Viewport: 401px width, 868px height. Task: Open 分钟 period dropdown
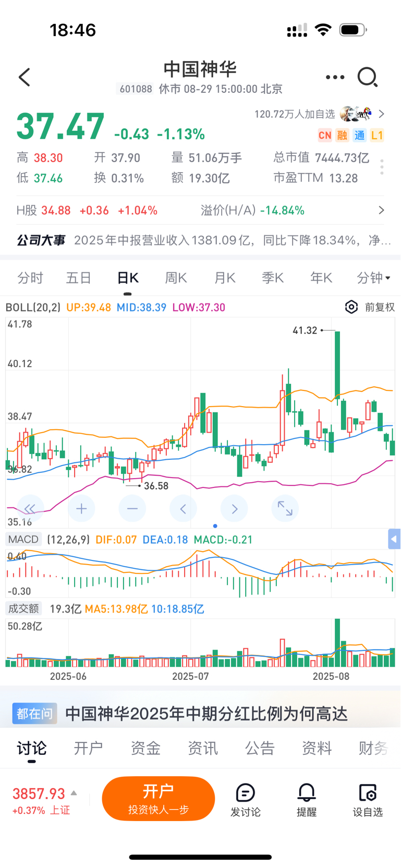click(x=373, y=278)
